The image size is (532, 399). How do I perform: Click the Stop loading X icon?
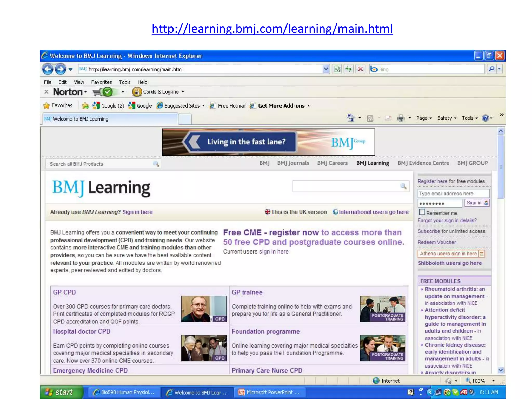360,69
